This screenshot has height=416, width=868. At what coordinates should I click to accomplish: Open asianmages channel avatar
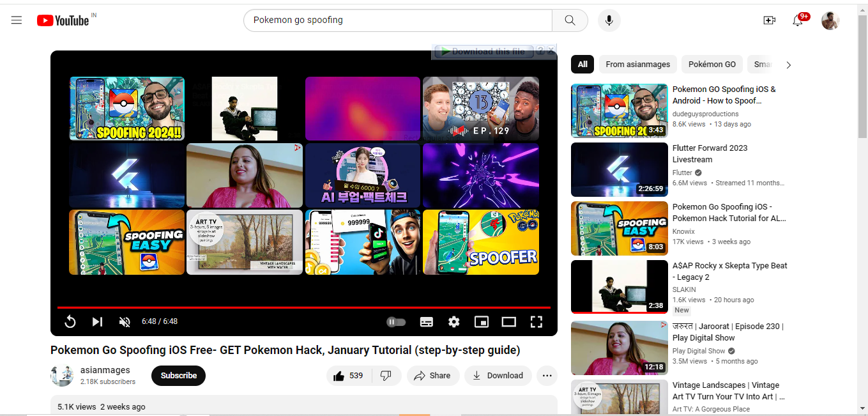click(x=62, y=376)
